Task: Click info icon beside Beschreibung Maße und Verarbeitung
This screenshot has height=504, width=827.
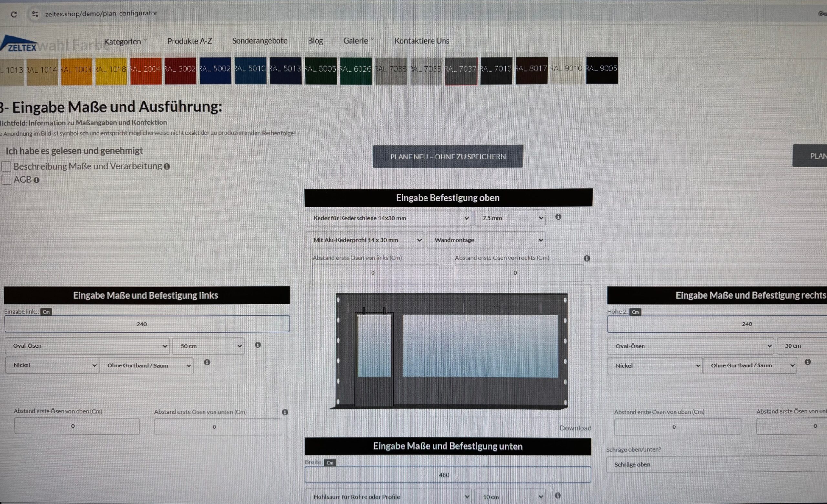Action: (x=167, y=166)
